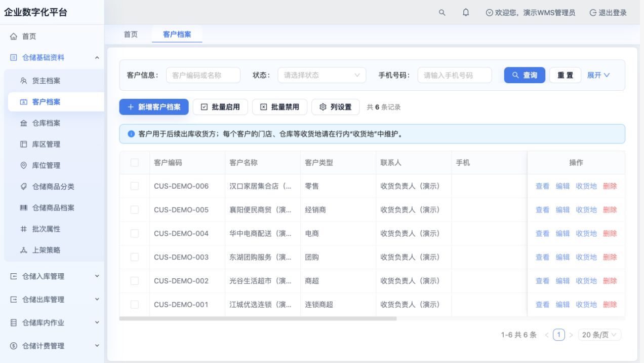Open the notification bell
Viewport: 644px width, 363px height.
466,13
